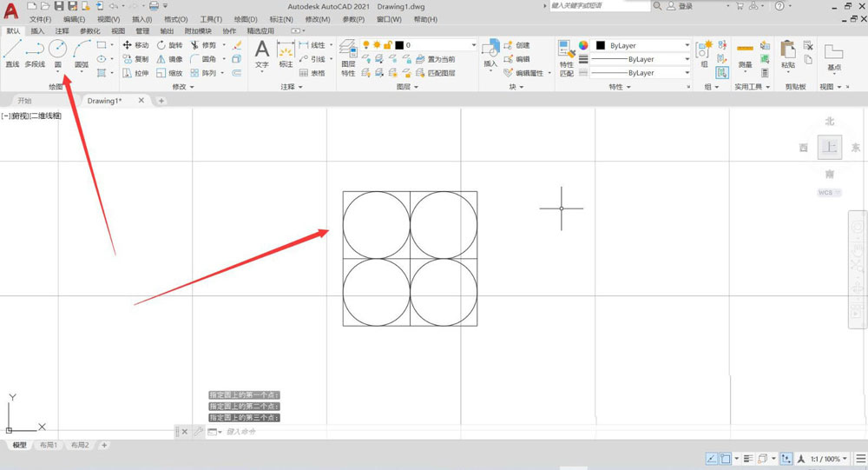The image size is (868, 470).
Task: Run the Mirror (镜像) command
Action: pyautogui.click(x=169, y=59)
